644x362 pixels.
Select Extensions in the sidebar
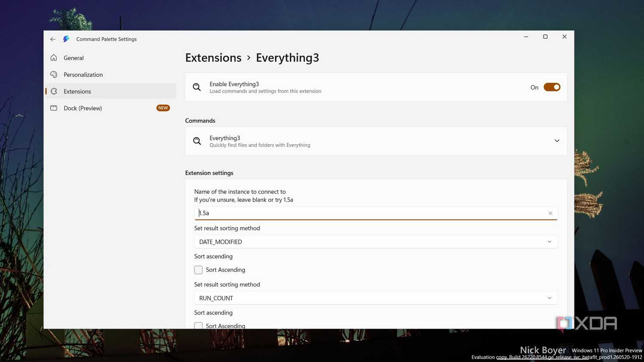coord(111,91)
